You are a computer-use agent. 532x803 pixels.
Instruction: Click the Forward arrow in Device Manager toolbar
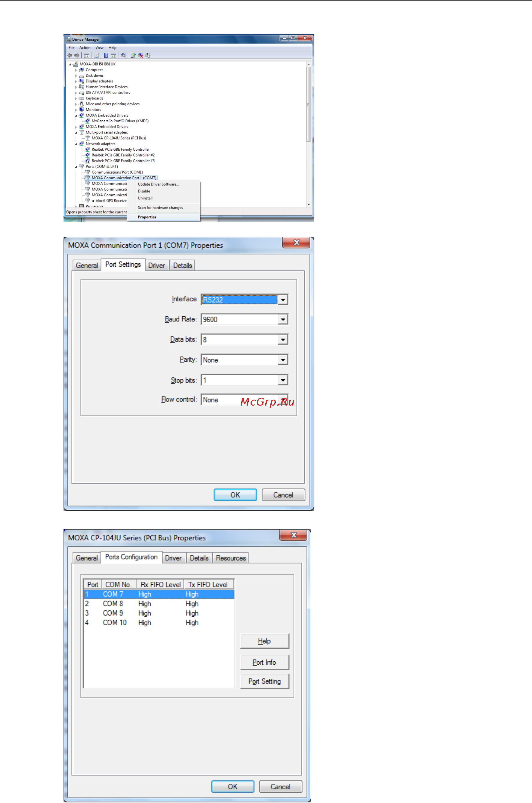[x=77, y=55]
